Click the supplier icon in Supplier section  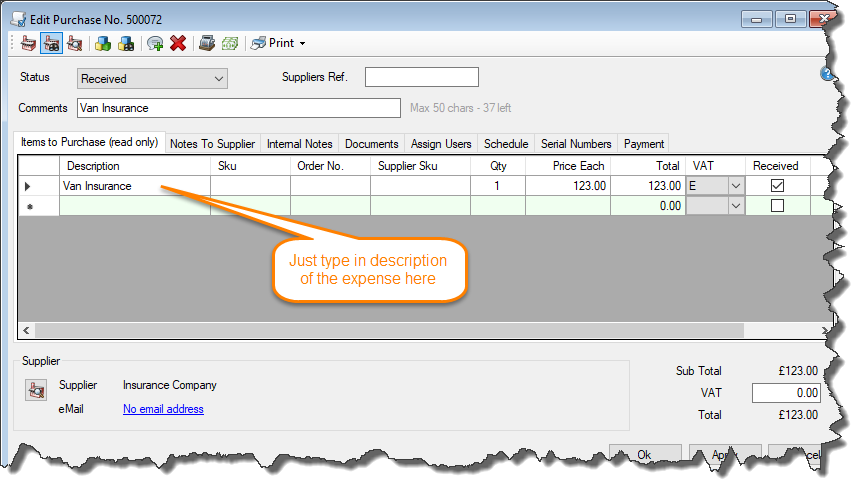[x=34, y=392]
